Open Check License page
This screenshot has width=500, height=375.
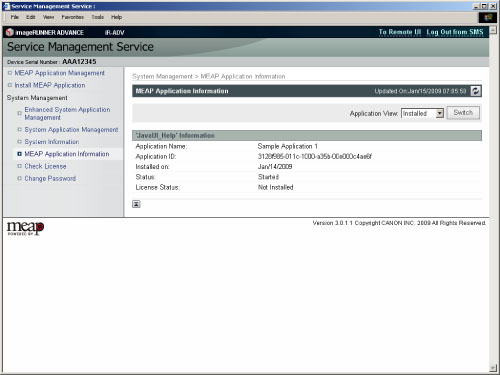(x=45, y=166)
